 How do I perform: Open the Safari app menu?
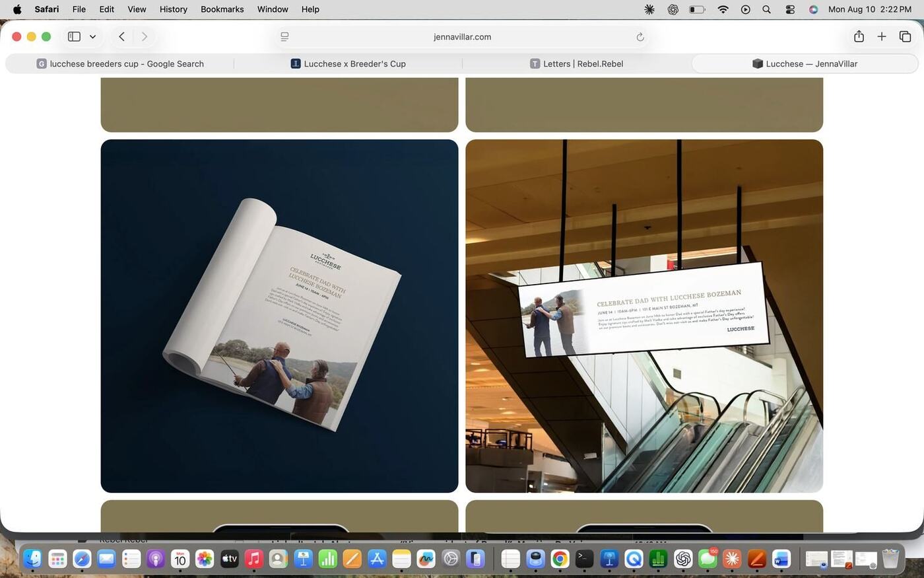(x=47, y=9)
